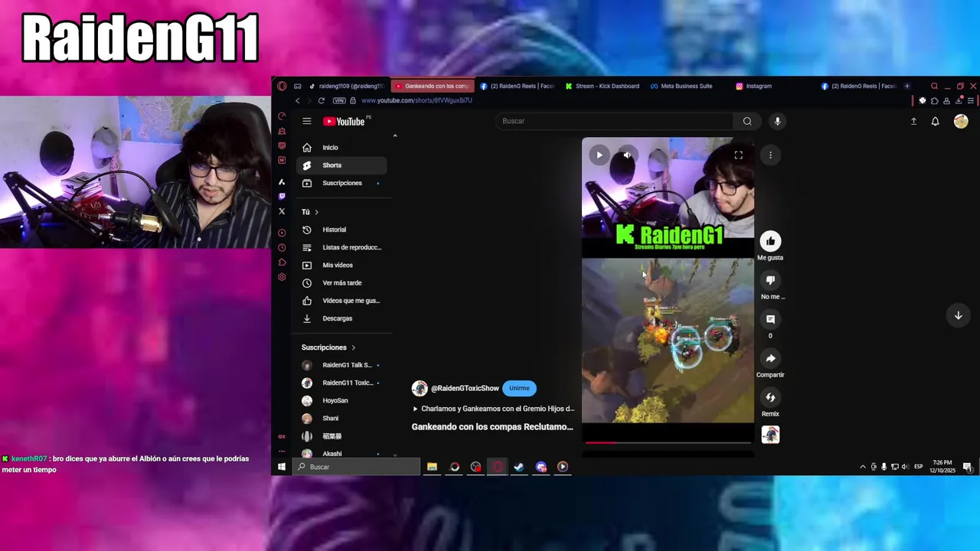
Task: Open RaidenG11 Toxic... channel
Action: [340, 383]
